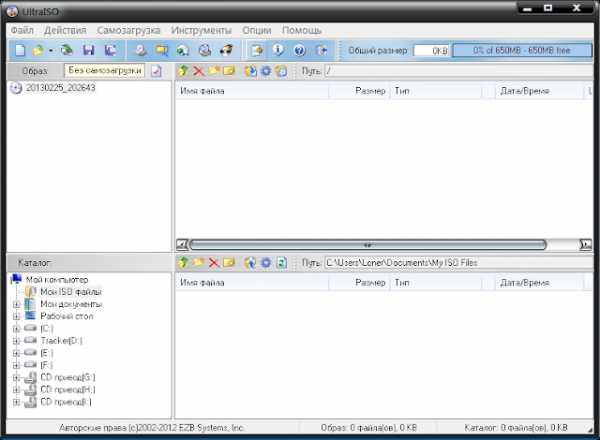Open Help via the question mark icon
This screenshot has width=600, height=440.
coord(300,50)
